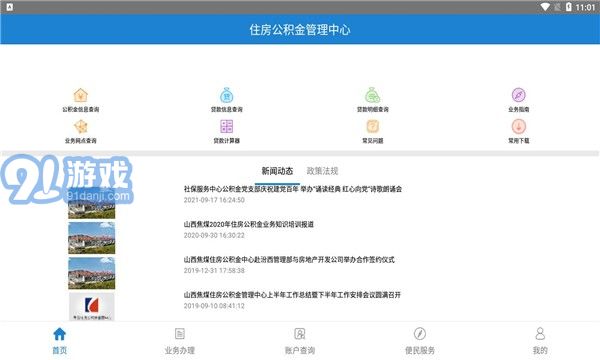Tap thumbnail beside 合作签约仪式 news

click(x=91, y=273)
